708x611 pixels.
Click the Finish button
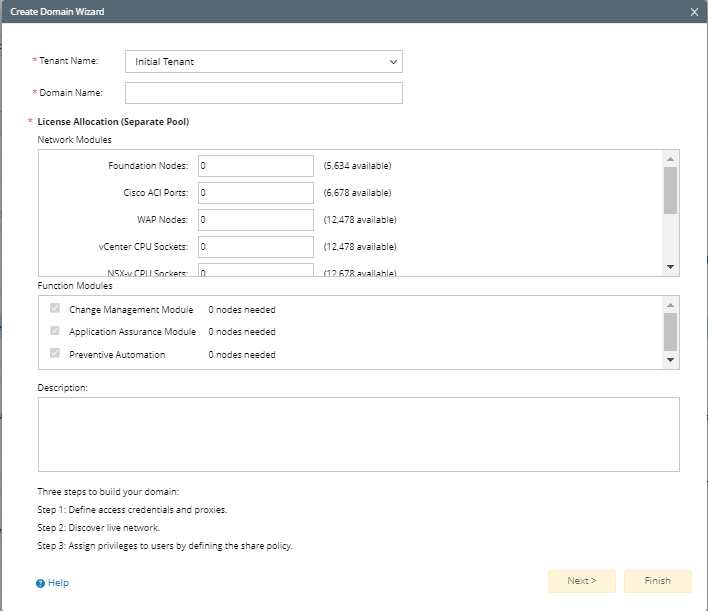657,581
